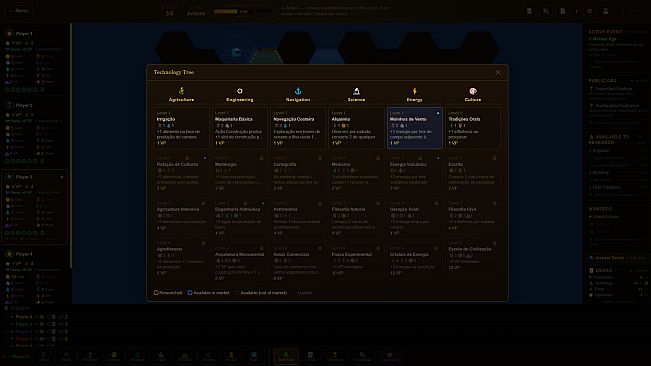Click the lock icon on Metalurgia card
The width and height of the screenshot is (651, 366).
262,158
